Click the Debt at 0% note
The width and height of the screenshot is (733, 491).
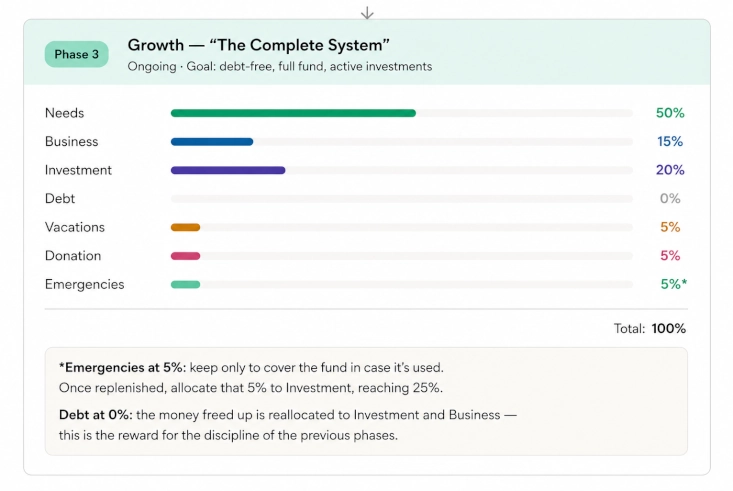(288, 425)
